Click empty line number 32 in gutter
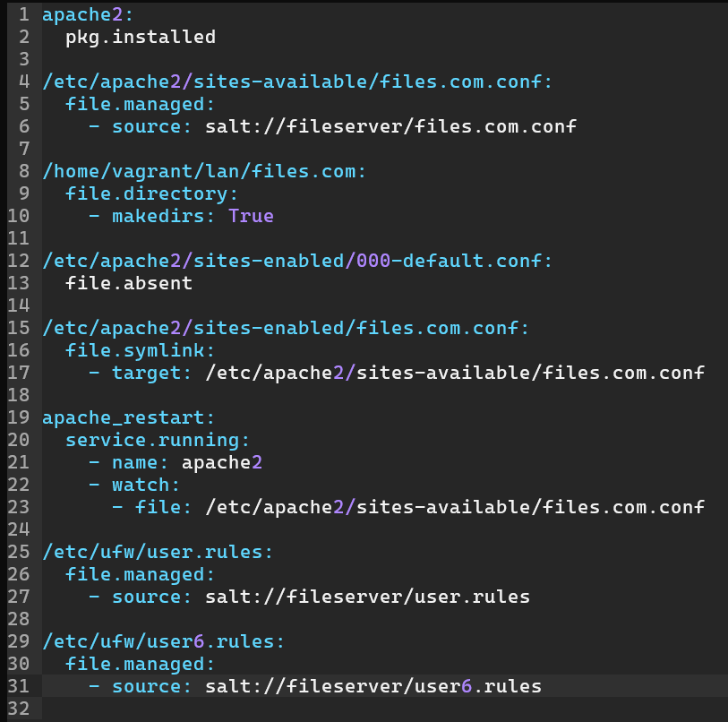The image size is (728, 722). point(18,709)
